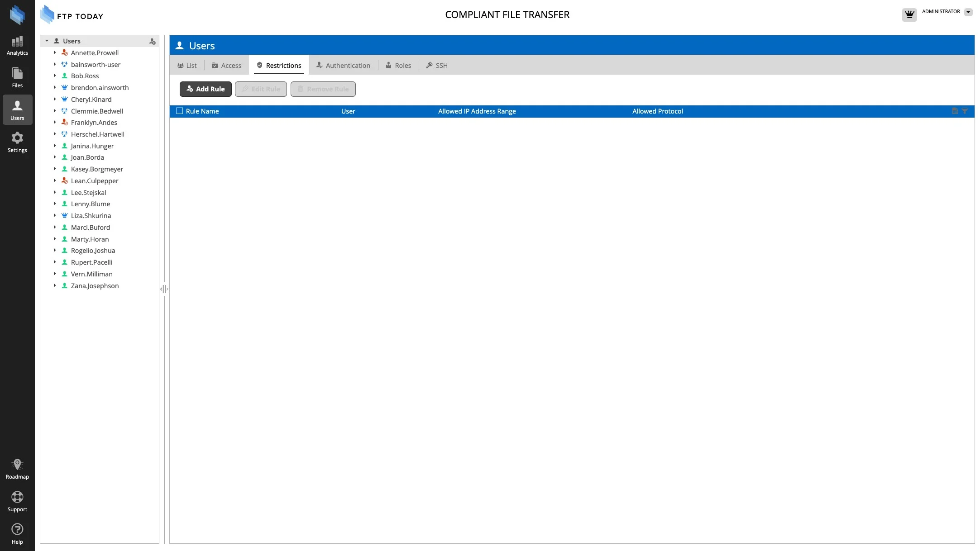The image size is (980, 551).
Task: Click the export icon in table header
Action: (x=955, y=111)
